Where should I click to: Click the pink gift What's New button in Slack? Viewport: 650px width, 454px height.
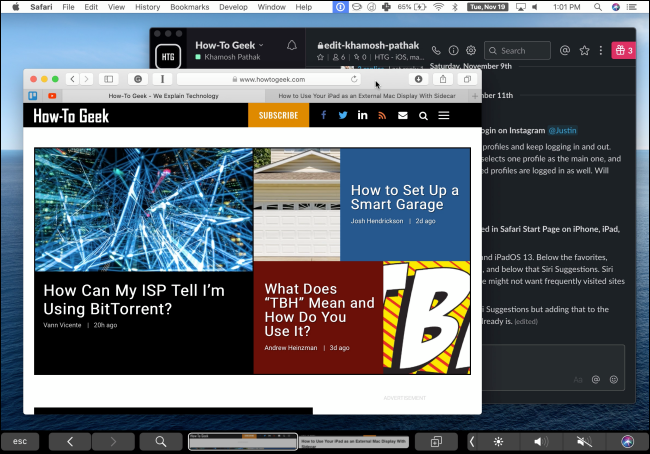coord(623,51)
